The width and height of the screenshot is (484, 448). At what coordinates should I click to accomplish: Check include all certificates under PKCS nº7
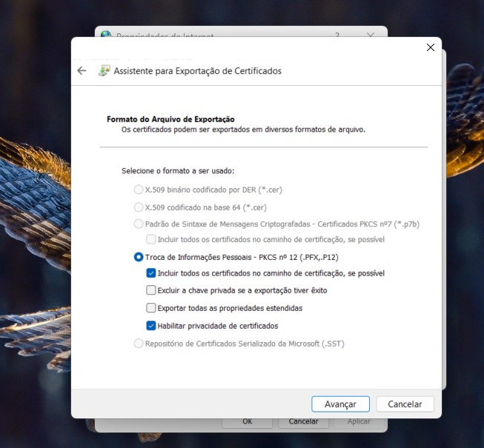pyautogui.click(x=151, y=239)
